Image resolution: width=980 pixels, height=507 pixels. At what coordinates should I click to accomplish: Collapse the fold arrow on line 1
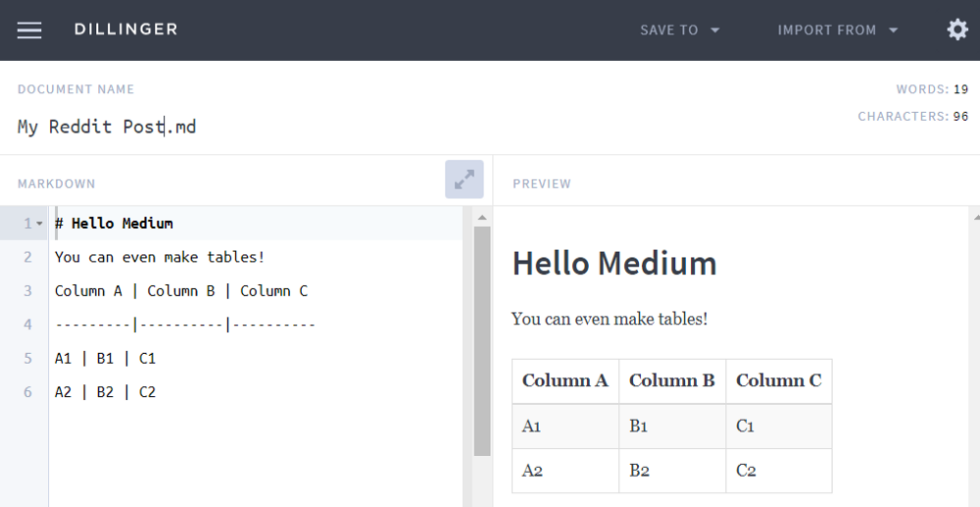tap(40, 224)
